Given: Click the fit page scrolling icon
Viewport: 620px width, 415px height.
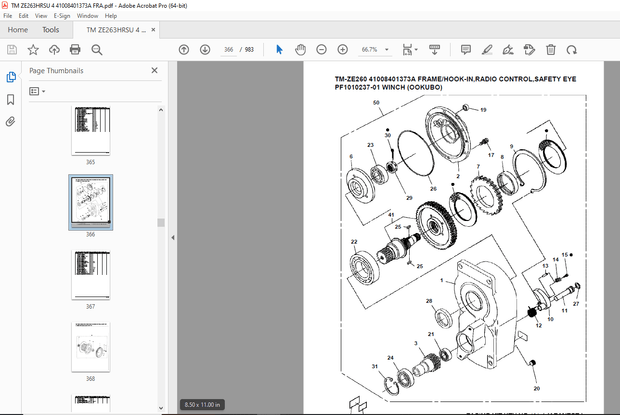Looking at the screenshot, I should 407,49.
